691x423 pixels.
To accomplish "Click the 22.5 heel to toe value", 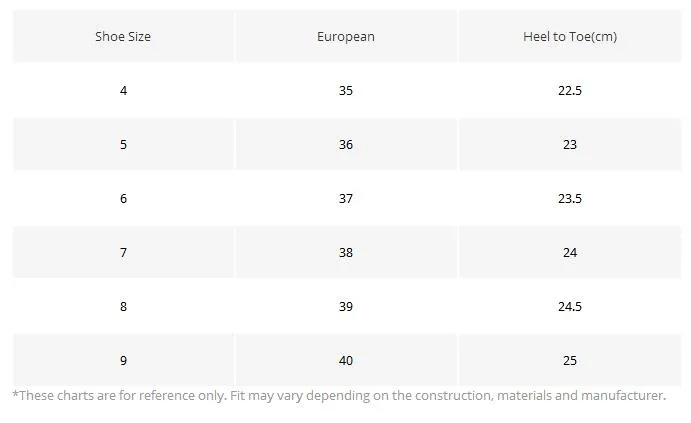I will [x=570, y=90].
